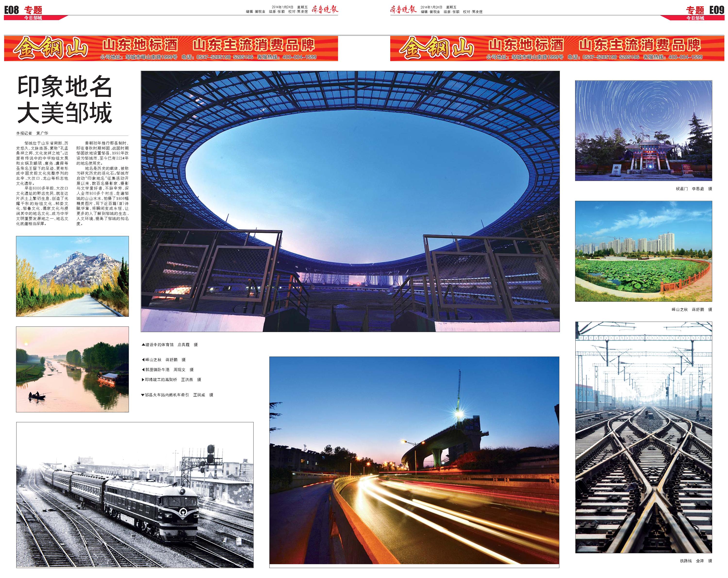The width and height of the screenshot is (728, 578).
Task: Select the 今日邹城 tab on page E08
Action: pos(33,18)
